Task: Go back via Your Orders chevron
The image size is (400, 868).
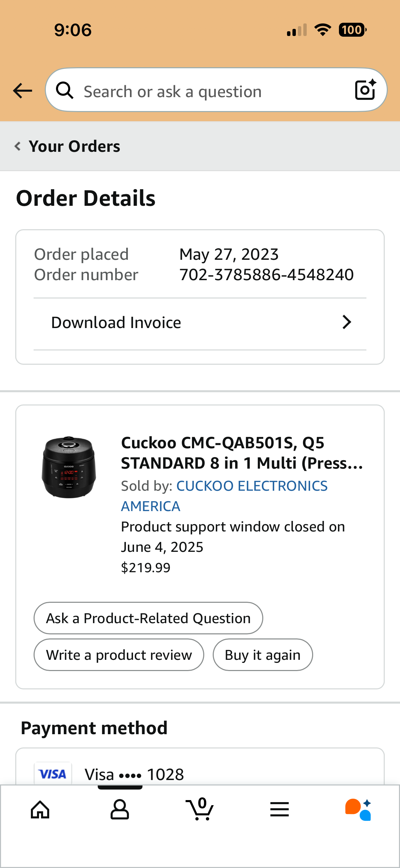Action: click(18, 146)
